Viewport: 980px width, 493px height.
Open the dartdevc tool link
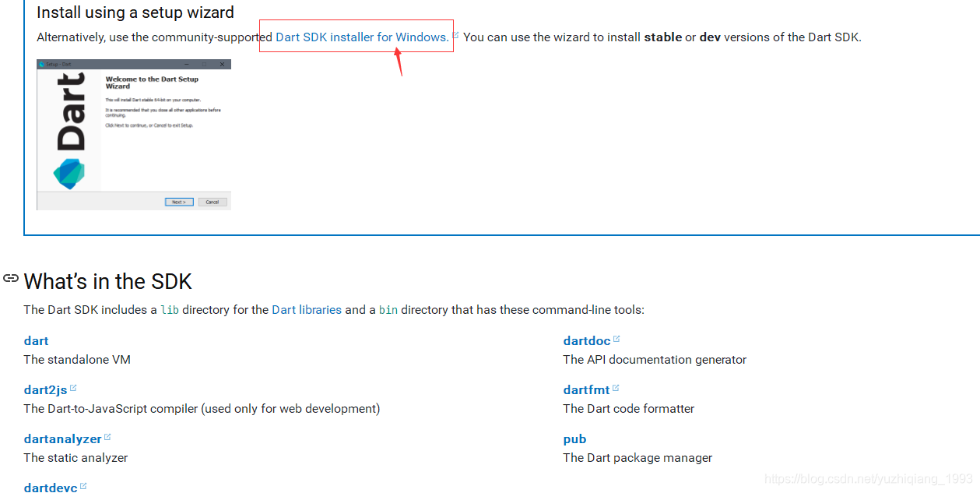coord(51,488)
